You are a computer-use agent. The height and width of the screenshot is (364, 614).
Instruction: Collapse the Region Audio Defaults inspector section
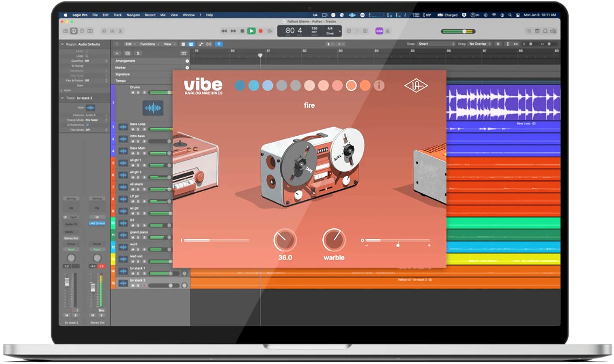62,44
